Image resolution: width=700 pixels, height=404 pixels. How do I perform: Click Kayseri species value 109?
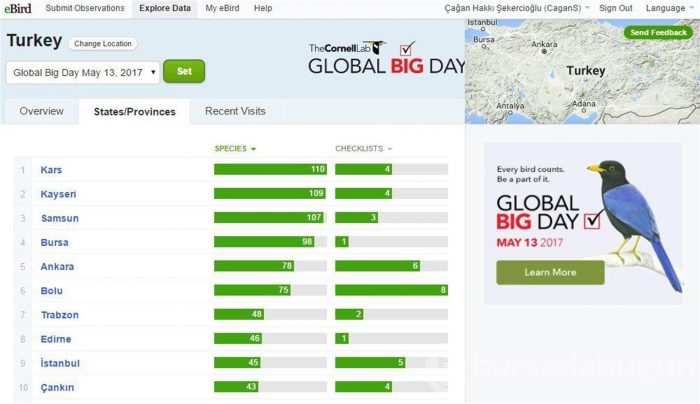click(316, 193)
